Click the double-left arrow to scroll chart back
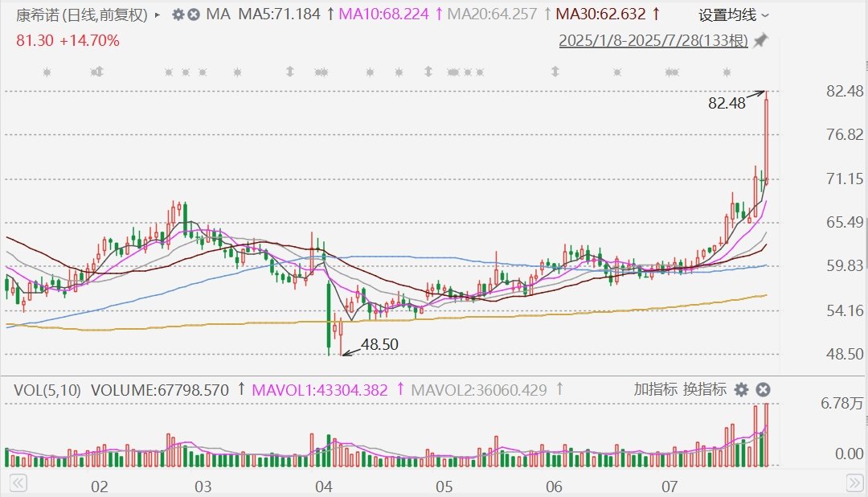The image size is (868, 497). [x=18, y=483]
